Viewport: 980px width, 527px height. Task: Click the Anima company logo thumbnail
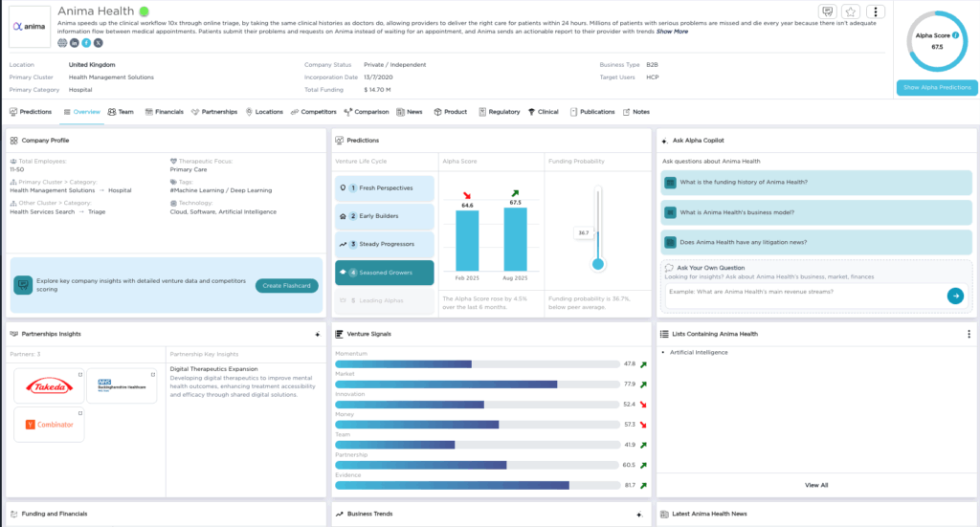coord(30,26)
